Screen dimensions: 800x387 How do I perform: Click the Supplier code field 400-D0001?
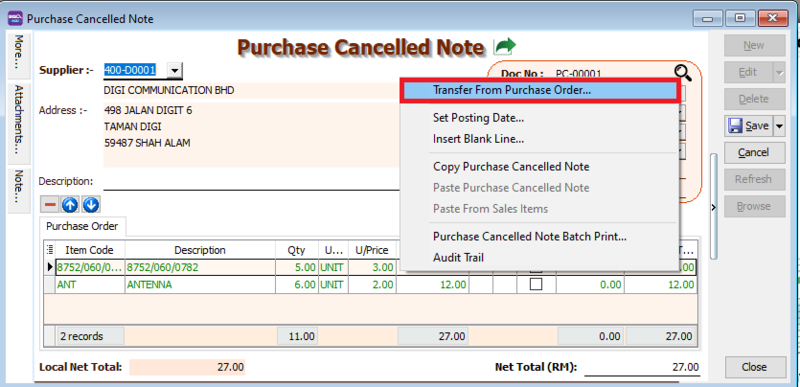135,70
